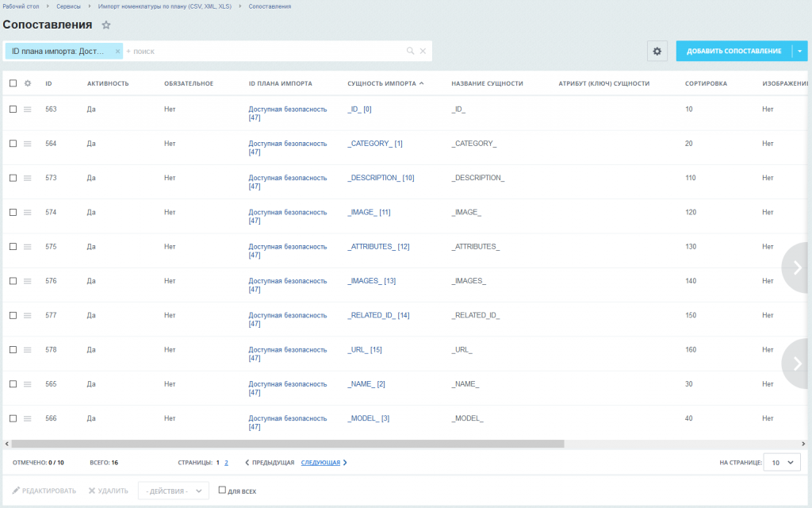Open 'Сервисы' breadcrumb item
812x508 pixels.
tap(68, 6)
